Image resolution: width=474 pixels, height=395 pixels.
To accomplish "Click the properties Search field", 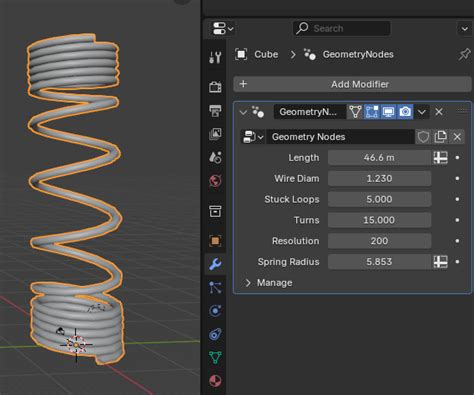I will [x=342, y=28].
